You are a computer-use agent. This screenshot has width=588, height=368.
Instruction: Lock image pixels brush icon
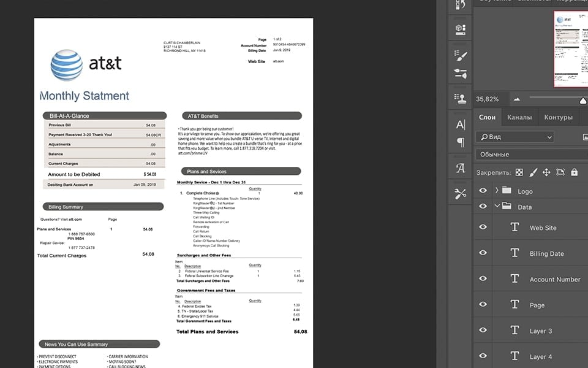(533, 172)
